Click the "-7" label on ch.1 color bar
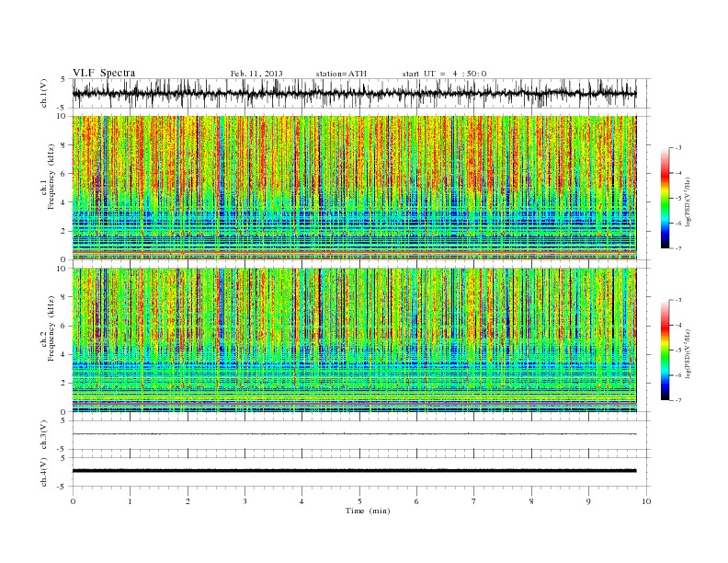728x563 pixels. pos(678,248)
